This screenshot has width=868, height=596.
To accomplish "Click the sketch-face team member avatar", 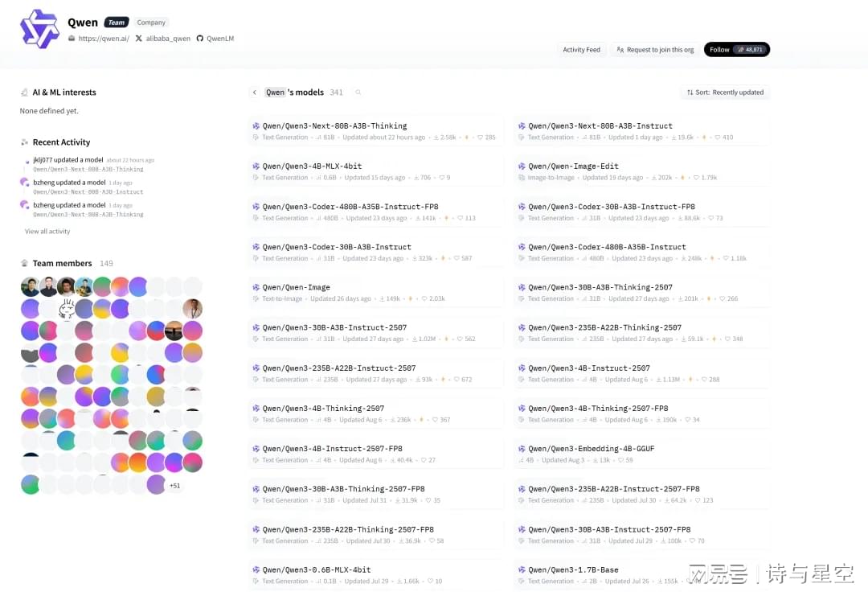I will 67,309.
